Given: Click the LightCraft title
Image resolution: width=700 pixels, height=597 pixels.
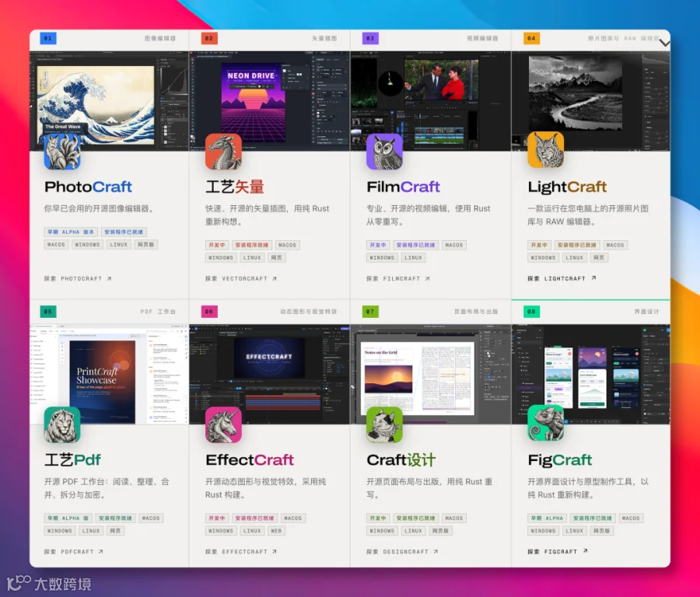Looking at the screenshot, I should (567, 187).
